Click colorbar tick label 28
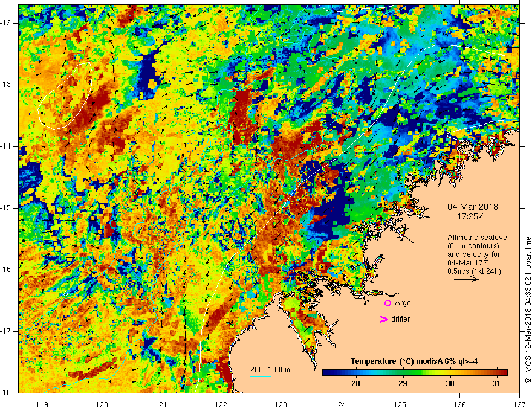532x411 pixels. point(355,384)
